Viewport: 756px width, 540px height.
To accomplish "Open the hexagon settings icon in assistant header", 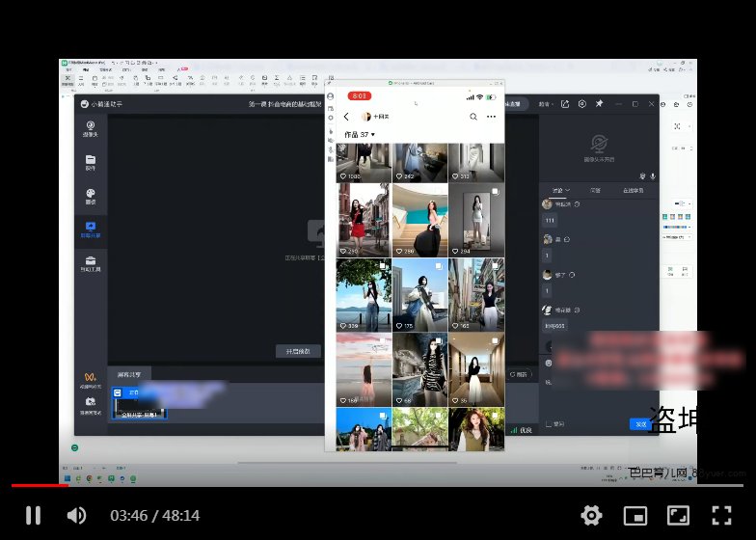I will click(582, 104).
